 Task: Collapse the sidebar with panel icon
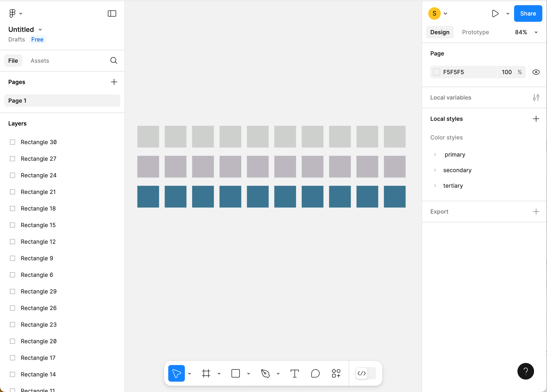click(112, 13)
